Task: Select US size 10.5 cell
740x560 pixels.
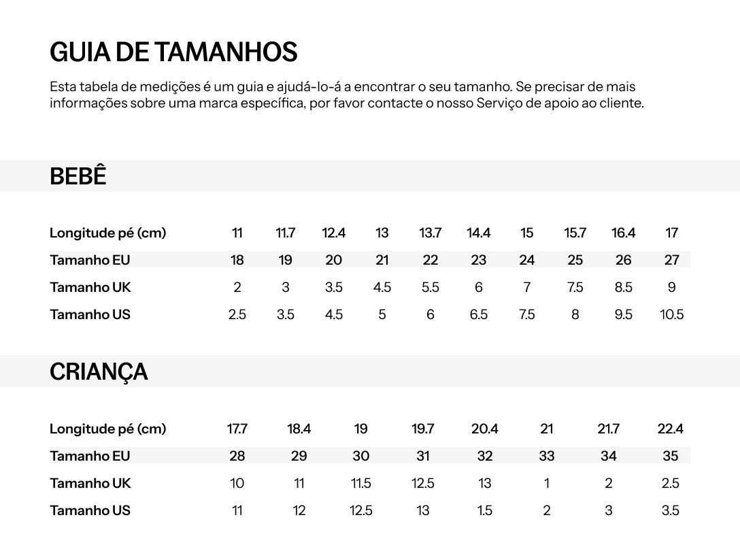Action: [671, 314]
